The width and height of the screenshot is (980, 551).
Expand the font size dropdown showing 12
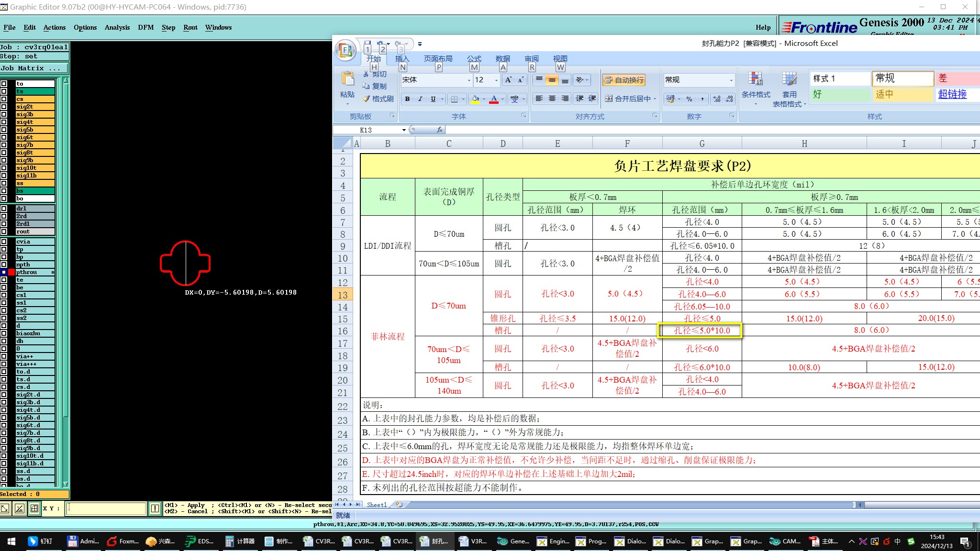(x=496, y=80)
